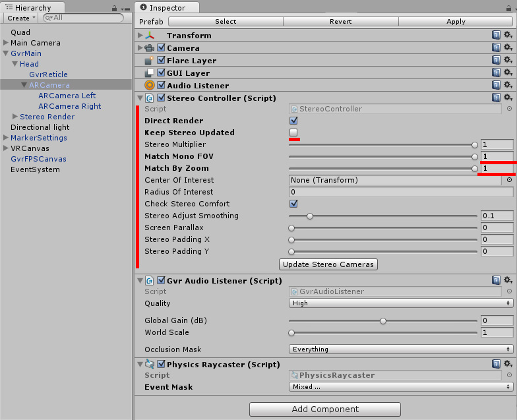Lock the Hierarchy panel
Viewport: 517px width, 420px height.
click(115, 9)
